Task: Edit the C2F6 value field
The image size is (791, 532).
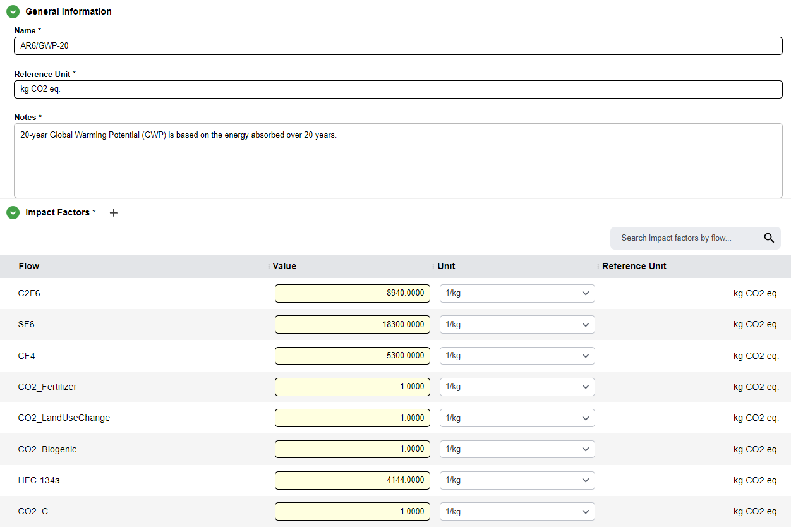Action: pos(353,293)
